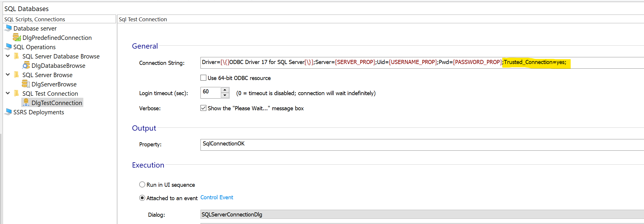This screenshot has width=644, height=224.
Task: Click the SSRS Deployments computer icon
Action: [8, 112]
